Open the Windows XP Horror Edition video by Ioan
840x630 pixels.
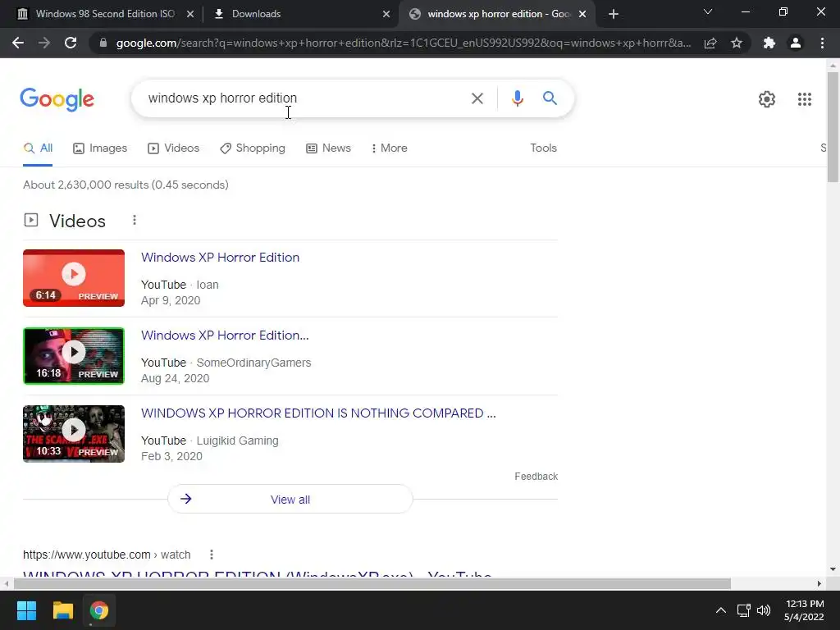pos(220,258)
